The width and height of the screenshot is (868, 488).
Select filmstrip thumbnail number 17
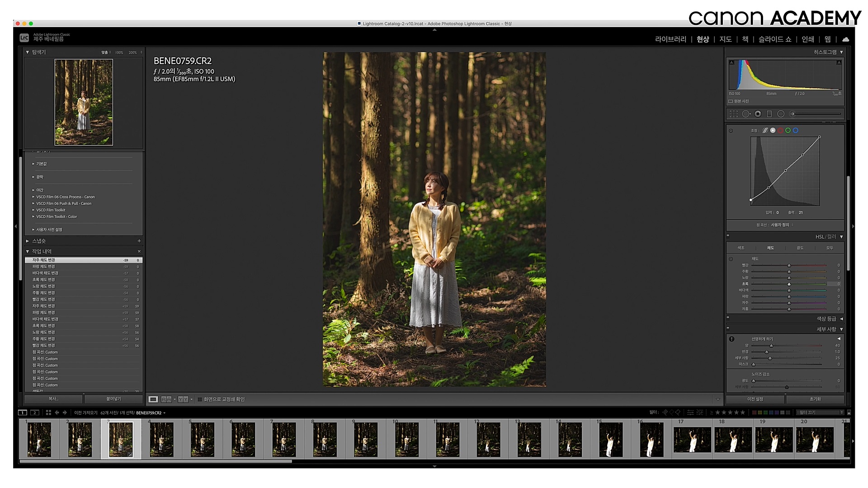click(692, 440)
